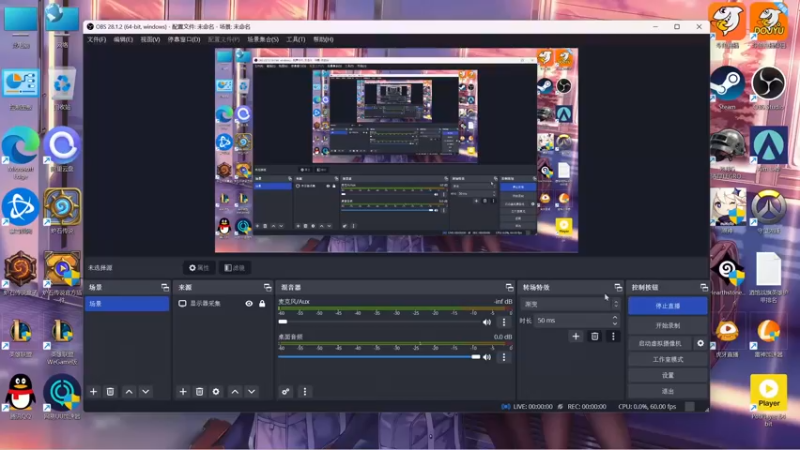Move source down in Sources panel

click(x=252, y=392)
